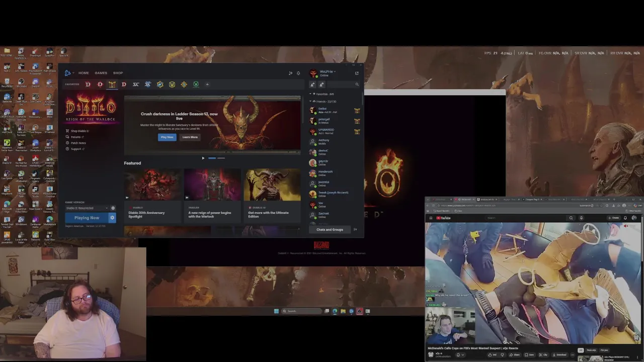Viewport: 644px width, 362px height.
Task: Open the OBS Studio desktop shortcut
Action: (x=21, y=82)
